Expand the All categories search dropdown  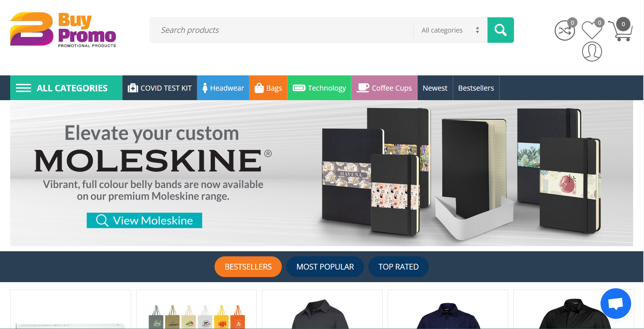click(x=450, y=30)
